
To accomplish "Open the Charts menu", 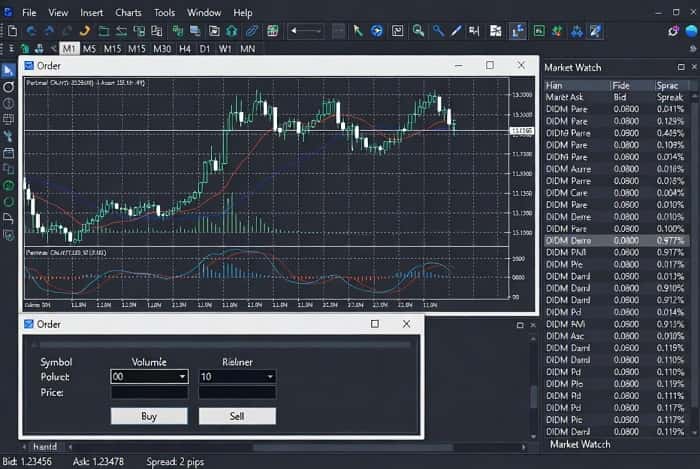I will coord(128,13).
